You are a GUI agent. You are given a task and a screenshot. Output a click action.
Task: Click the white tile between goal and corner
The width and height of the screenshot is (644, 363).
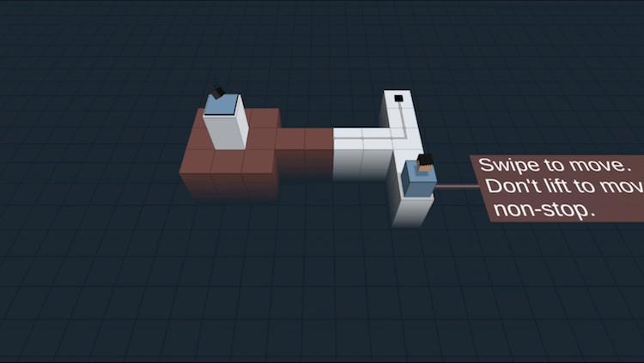tap(402, 117)
